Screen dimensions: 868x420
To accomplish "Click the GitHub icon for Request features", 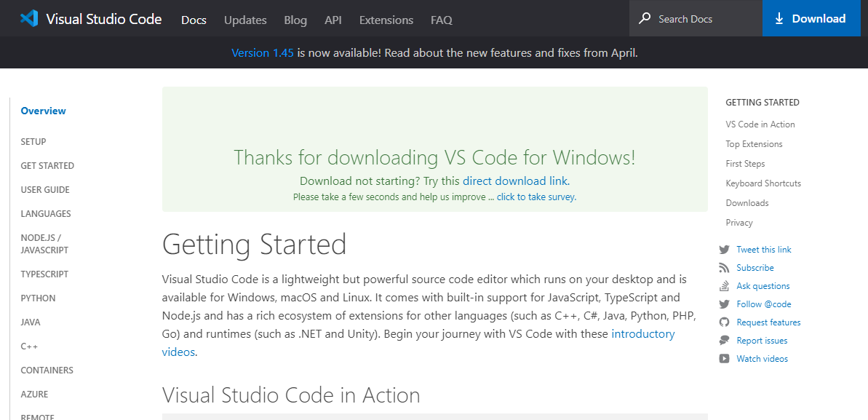I will 724,322.
